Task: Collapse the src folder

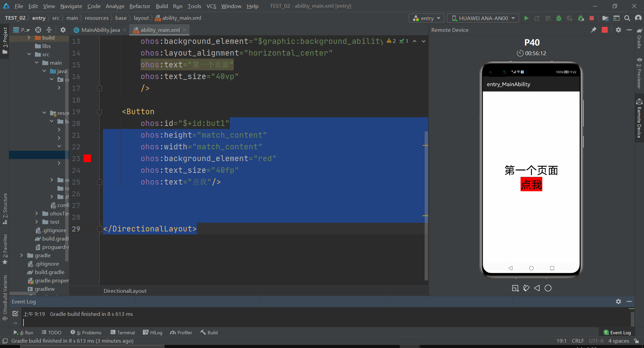Action: [29, 54]
